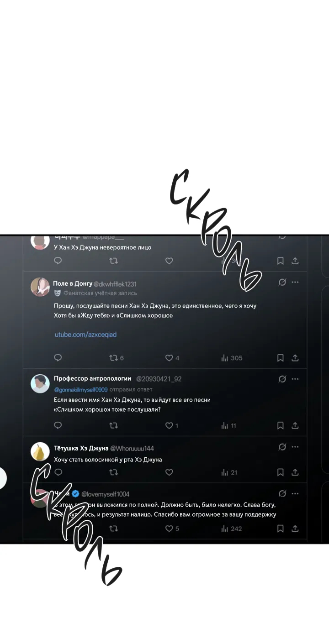
Task: Reply to the Поле в Донгу post
Action: 58,358
